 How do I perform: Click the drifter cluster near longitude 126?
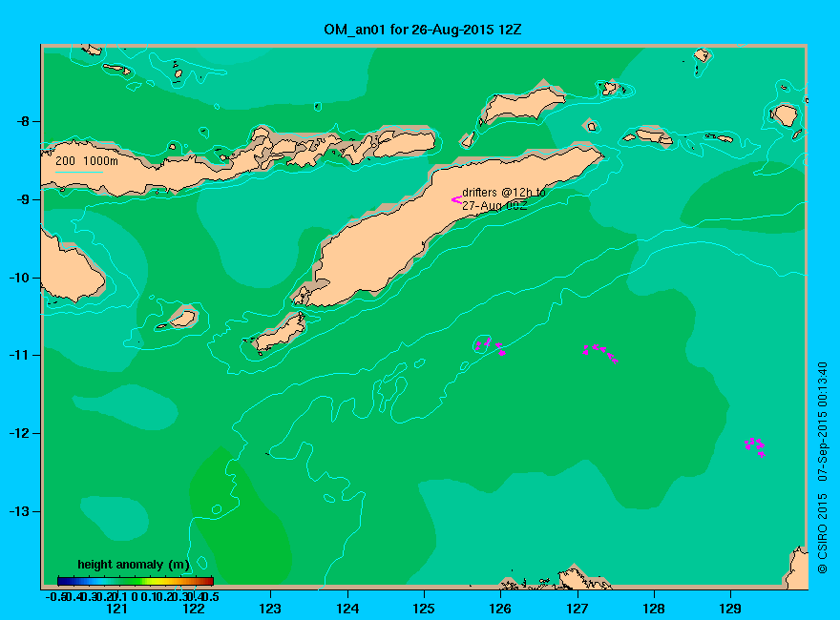pyautogui.click(x=491, y=346)
